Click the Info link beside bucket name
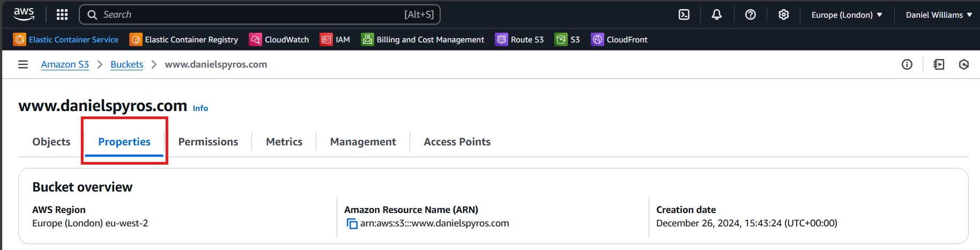This screenshot has width=980, height=250. coord(201,108)
